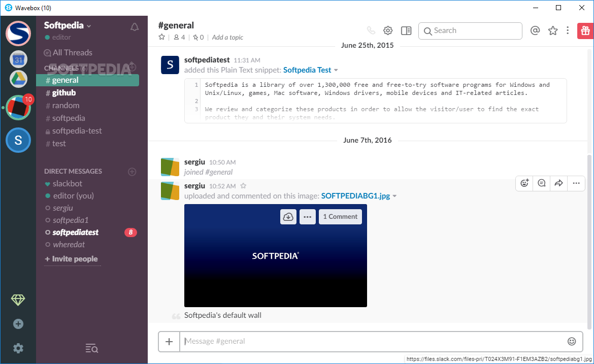Open the Google Calendar service icon
The width and height of the screenshot is (594, 364).
click(x=18, y=59)
